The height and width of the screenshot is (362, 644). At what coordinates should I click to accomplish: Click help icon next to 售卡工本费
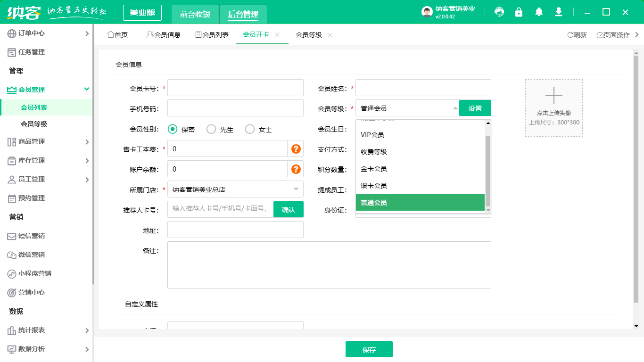(296, 149)
